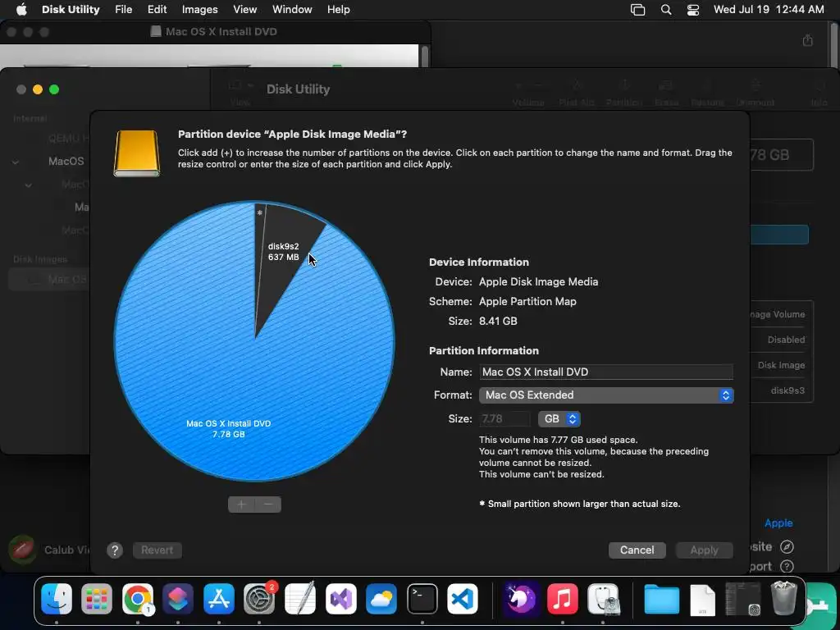
Task: Open the Disk Utility application menu
Action: [x=71, y=10]
